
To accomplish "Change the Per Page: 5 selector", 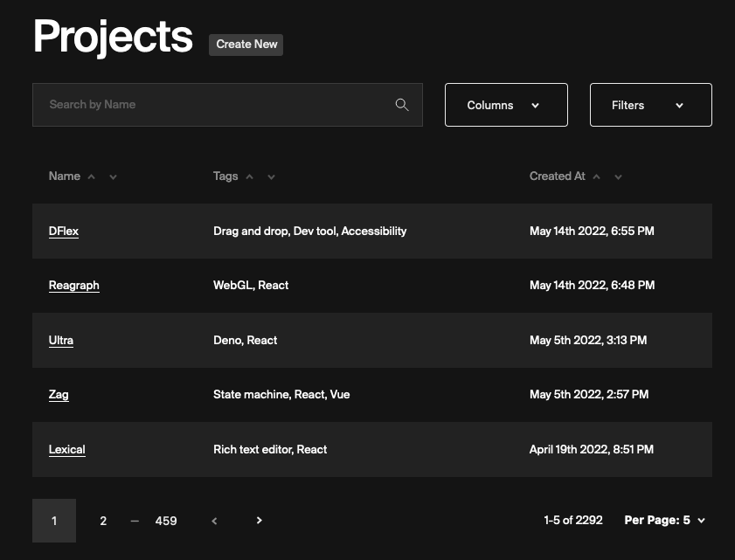I will (664, 521).
